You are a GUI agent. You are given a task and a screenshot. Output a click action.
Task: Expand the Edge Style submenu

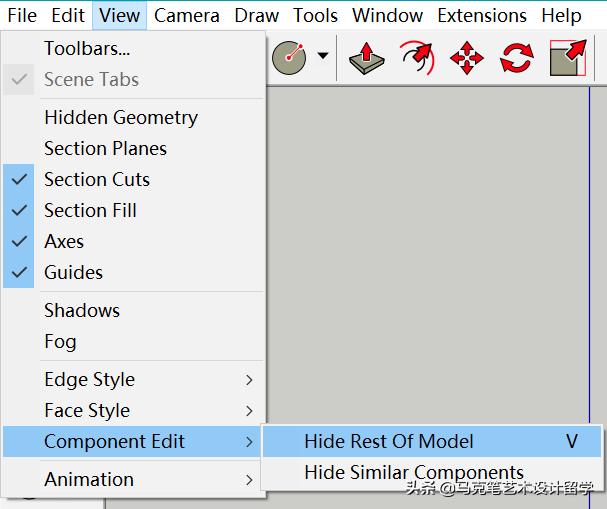click(x=89, y=380)
